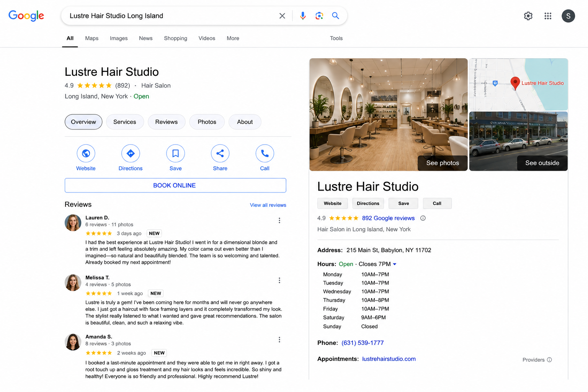Screen dimensions: 588x392
Task: Switch to the News tab
Action: coord(146,38)
